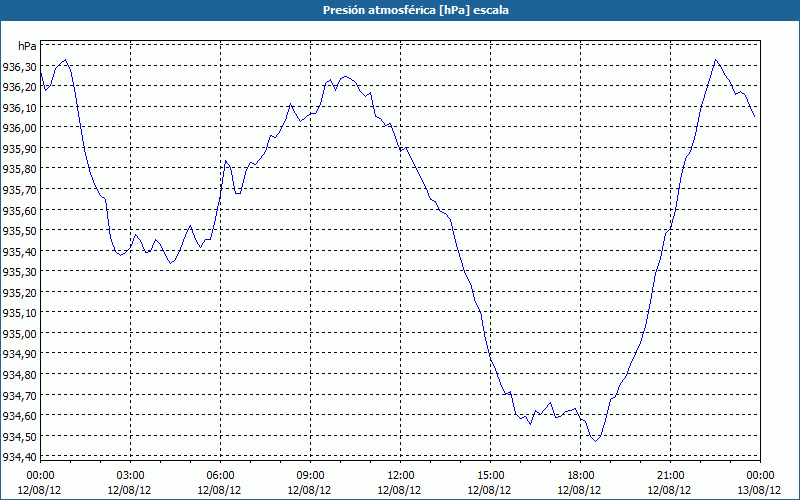
Task: Click the 936,00 y-axis value
Action: click(19, 128)
